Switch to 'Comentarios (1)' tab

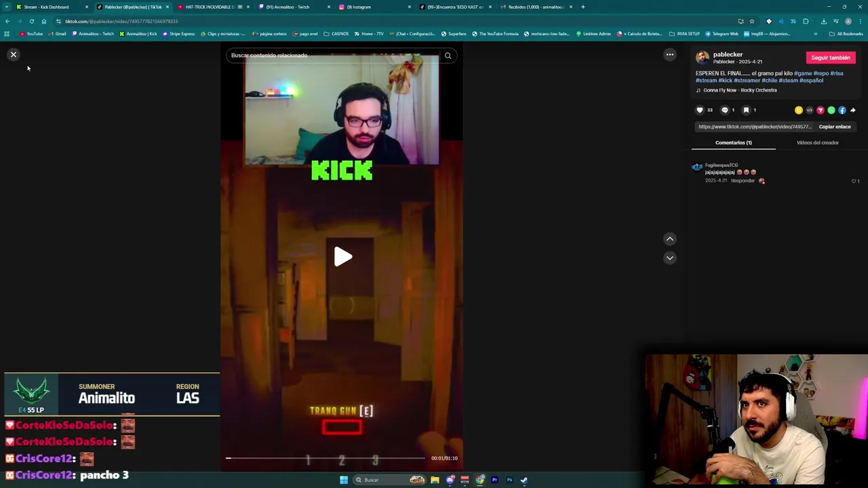pyautogui.click(x=733, y=142)
